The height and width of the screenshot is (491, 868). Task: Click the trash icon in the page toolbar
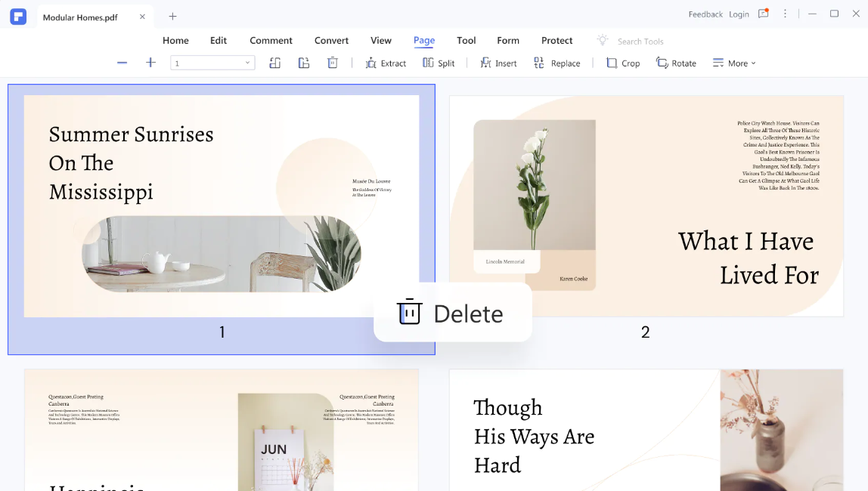[x=332, y=63]
